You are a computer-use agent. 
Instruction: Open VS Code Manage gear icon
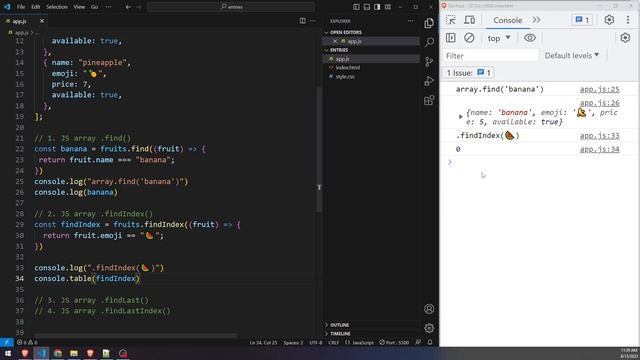click(429, 328)
